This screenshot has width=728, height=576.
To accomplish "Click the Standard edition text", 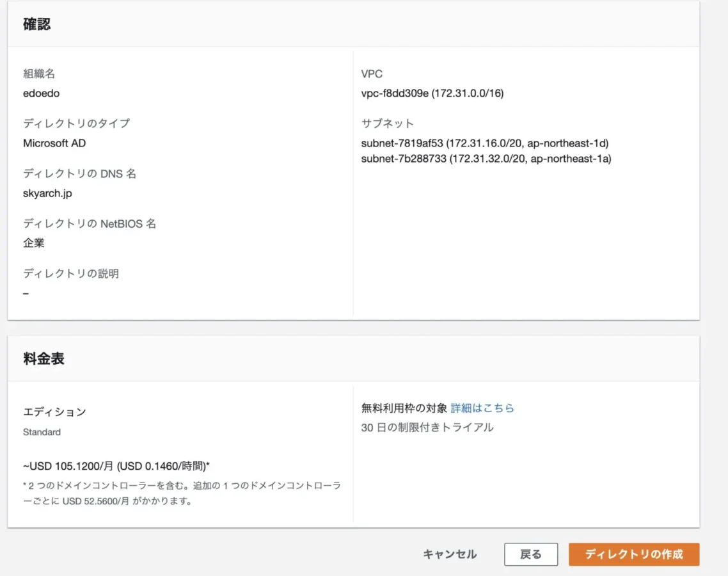I will tap(42, 432).
